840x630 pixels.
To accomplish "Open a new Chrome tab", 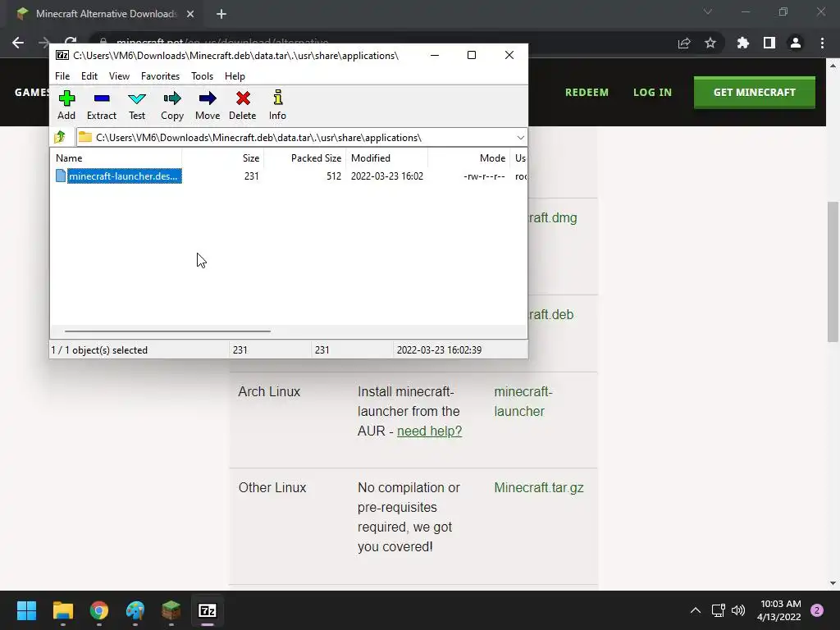I will [x=221, y=14].
